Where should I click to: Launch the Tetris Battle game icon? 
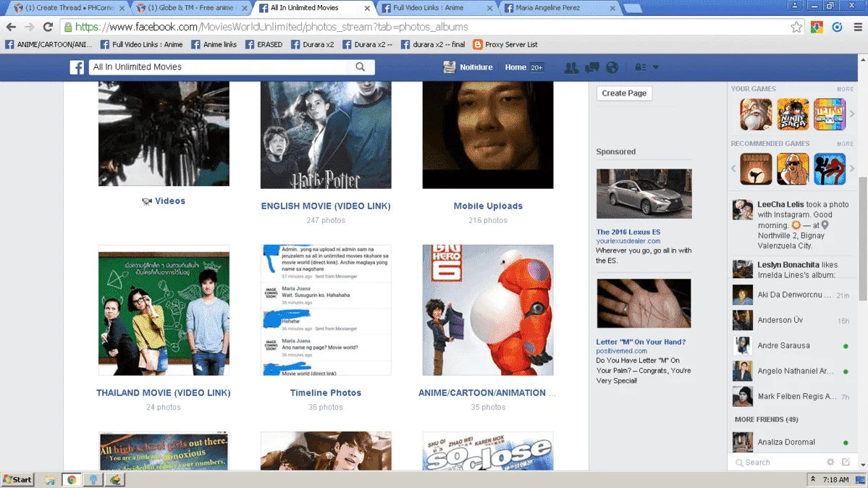click(829, 114)
